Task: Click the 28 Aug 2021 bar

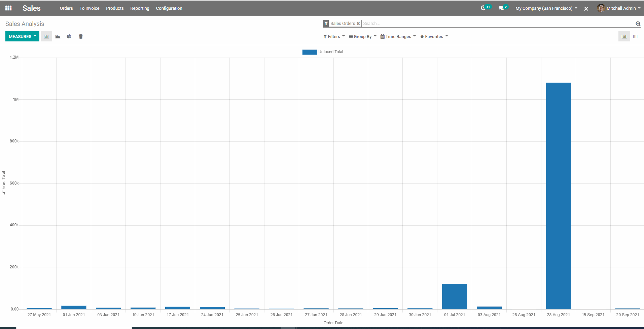Action: [558, 196]
